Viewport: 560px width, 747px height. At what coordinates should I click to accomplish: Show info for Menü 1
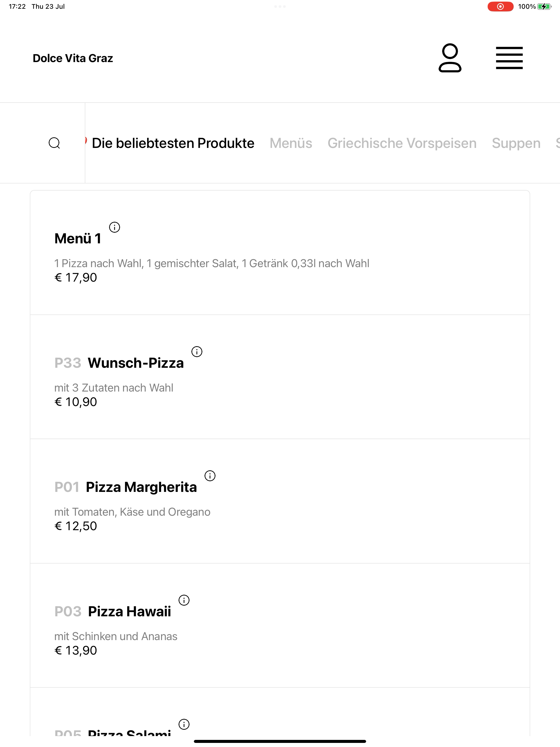click(x=115, y=227)
